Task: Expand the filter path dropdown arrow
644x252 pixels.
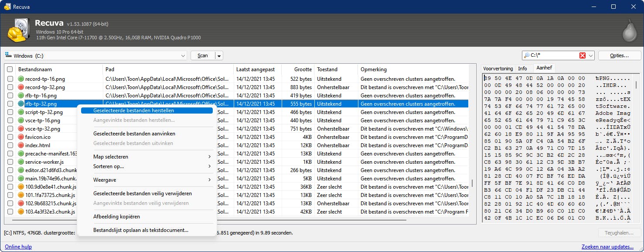Action: pyautogui.click(x=591, y=55)
